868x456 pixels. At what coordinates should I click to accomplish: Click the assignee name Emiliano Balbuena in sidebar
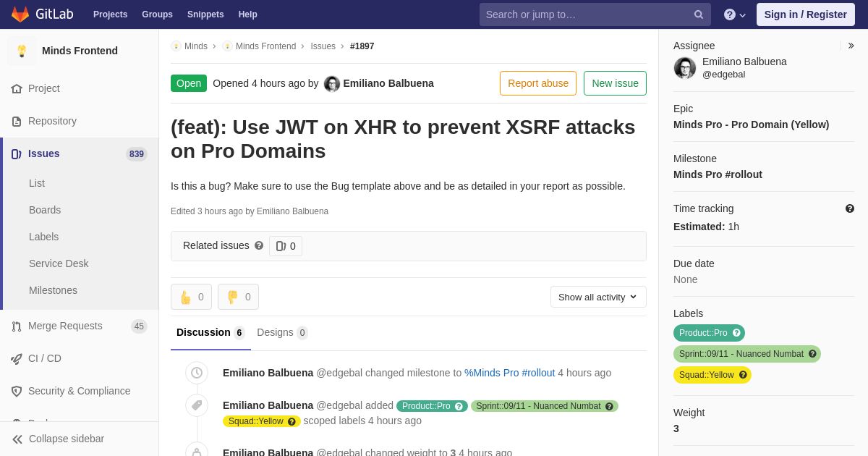[744, 62]
